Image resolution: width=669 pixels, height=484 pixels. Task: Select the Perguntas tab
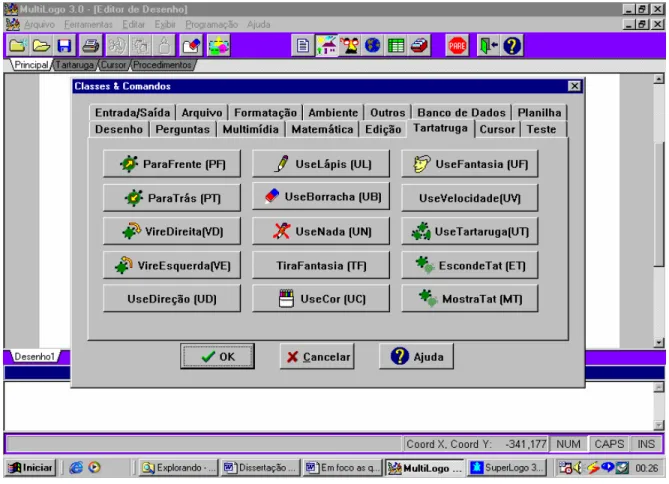click(183, 129)
